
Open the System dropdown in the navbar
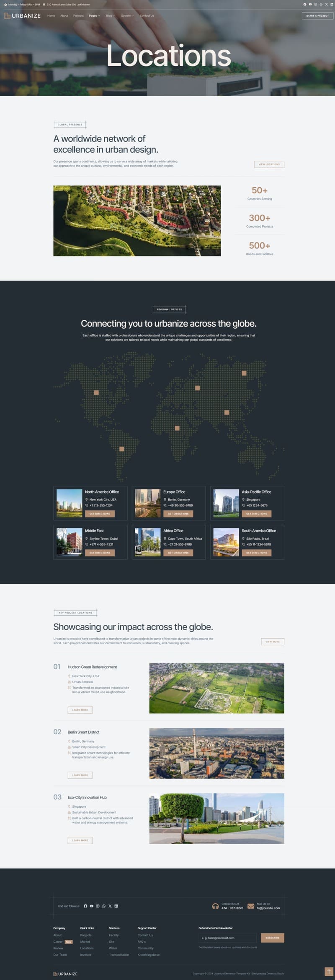[127, 16]
